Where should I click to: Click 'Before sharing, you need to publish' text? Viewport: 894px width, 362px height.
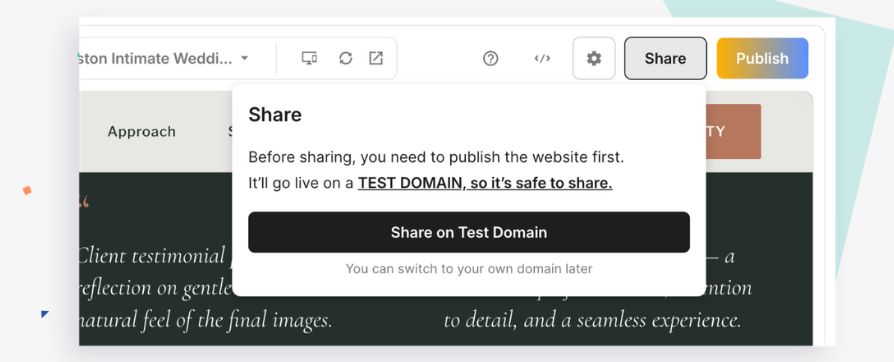(x=436, y=157)
